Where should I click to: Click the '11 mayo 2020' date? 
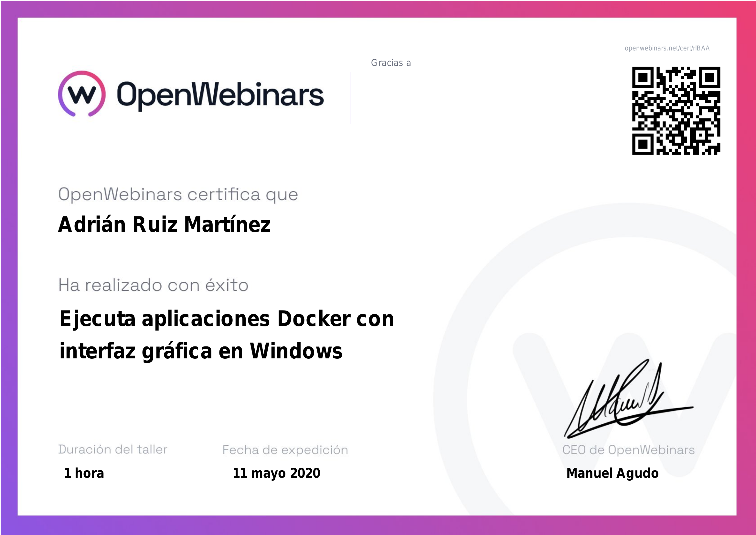(x=277, y=474)
